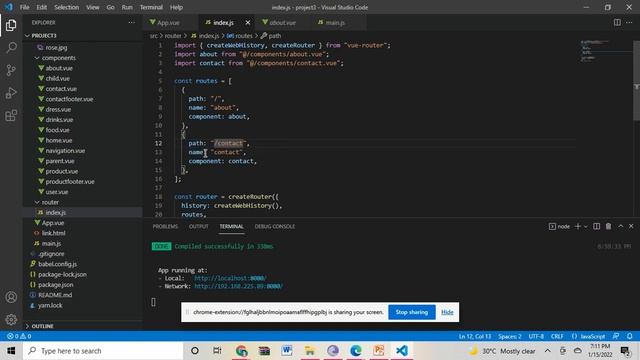Viewport: 640px width, 360px height.
Task: Open navigation.vue in the explorer
Action: (x=65, y=151)
